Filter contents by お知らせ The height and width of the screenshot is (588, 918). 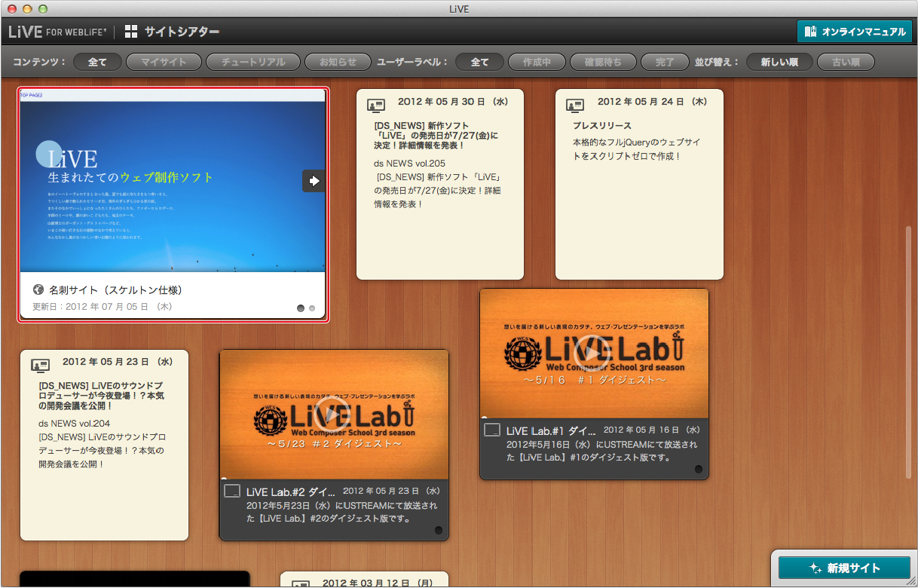338,62
